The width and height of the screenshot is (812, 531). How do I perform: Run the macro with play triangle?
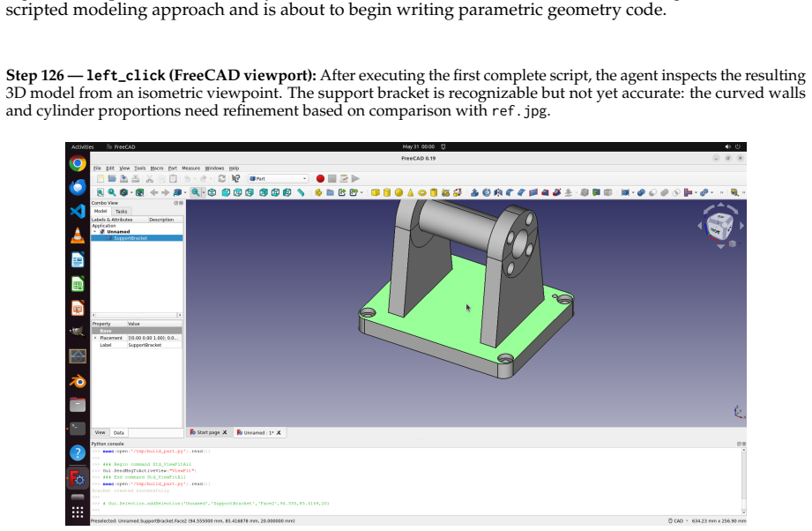355,179
